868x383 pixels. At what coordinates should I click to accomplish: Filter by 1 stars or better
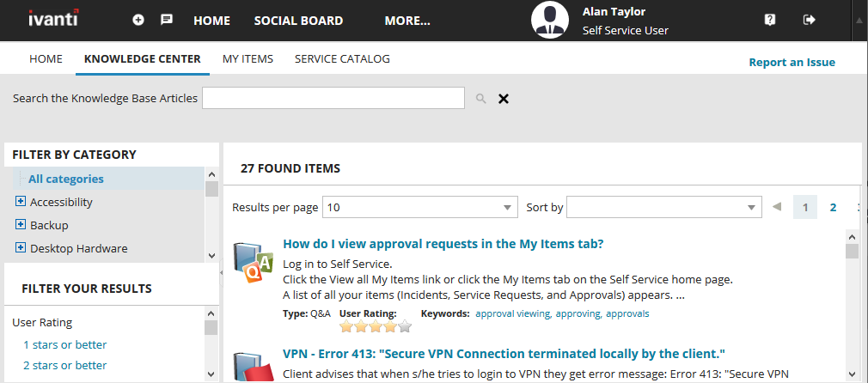[65, 344]
